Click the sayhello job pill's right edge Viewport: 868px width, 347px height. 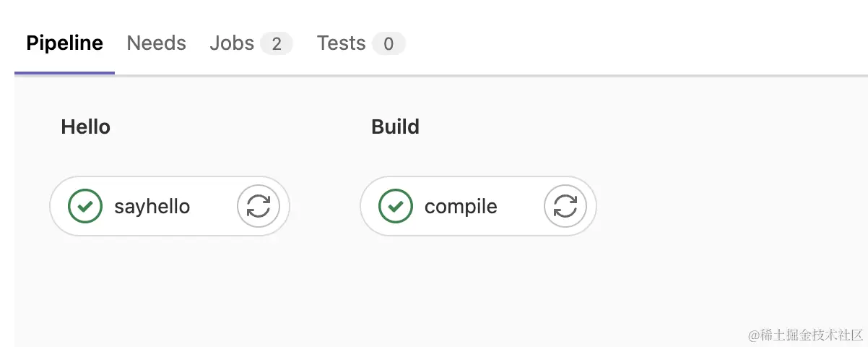pos(287,206)
